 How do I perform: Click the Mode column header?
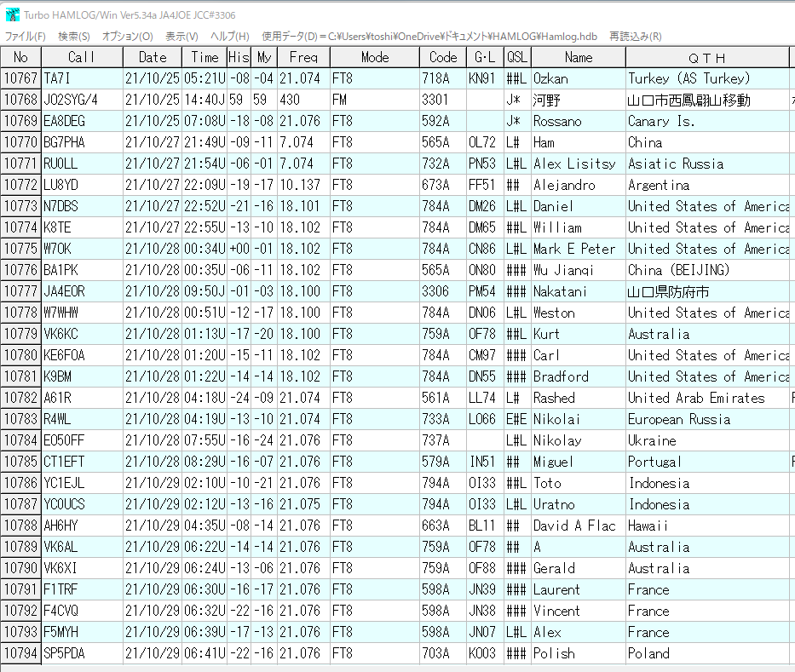(375, 57)
